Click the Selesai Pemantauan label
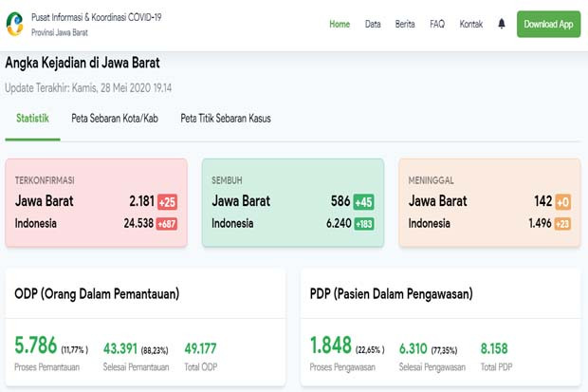 coord(136,367)
